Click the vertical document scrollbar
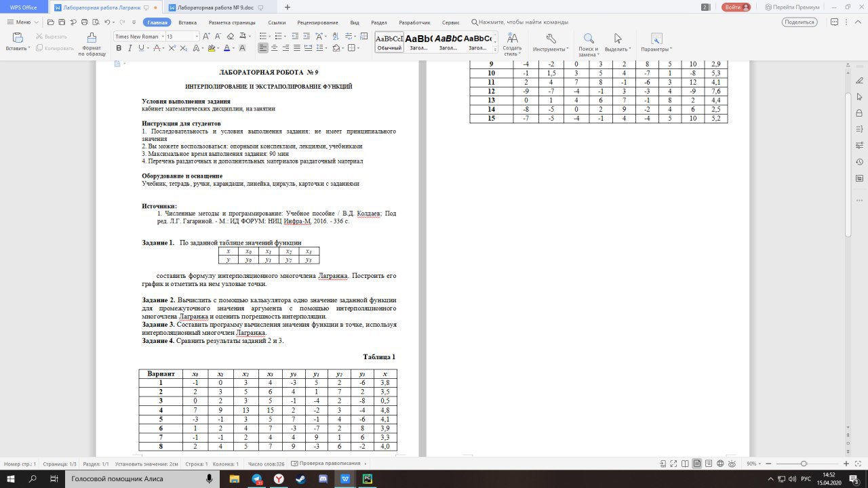 [848, 165]
